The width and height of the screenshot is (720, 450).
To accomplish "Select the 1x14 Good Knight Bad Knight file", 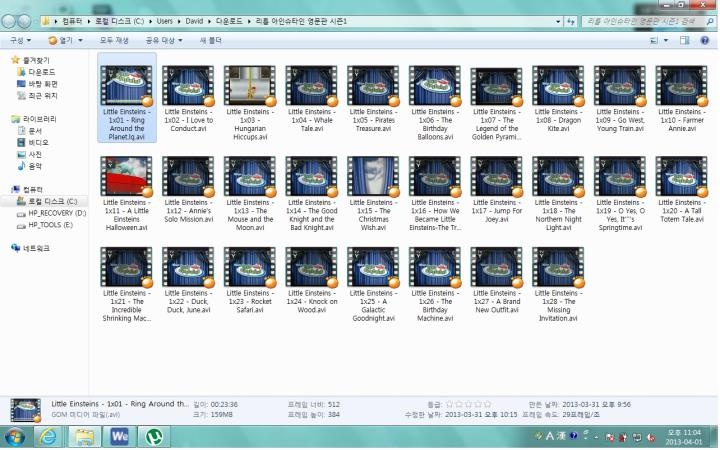I will pyautogui.click(x=311, y=193).
